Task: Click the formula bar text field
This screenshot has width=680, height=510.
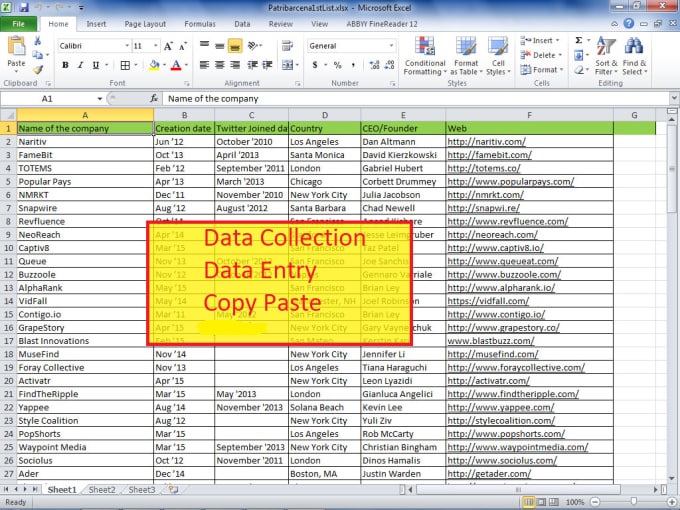Action: [x=400, y=99]
